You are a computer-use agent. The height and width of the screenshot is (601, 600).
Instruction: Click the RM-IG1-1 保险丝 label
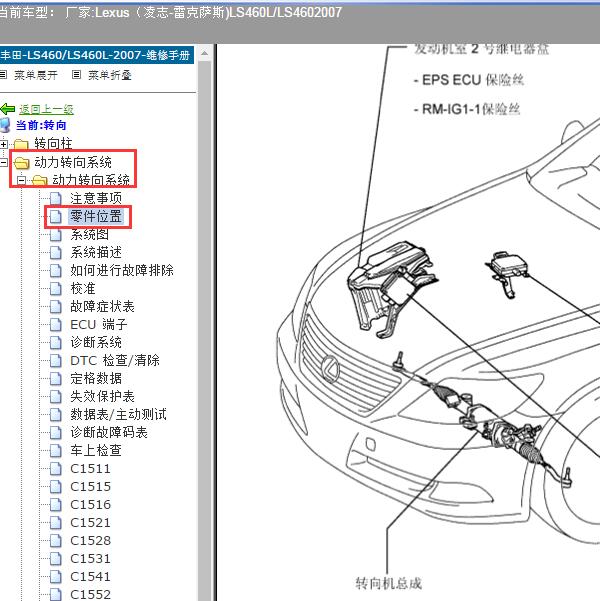(467, 109)
